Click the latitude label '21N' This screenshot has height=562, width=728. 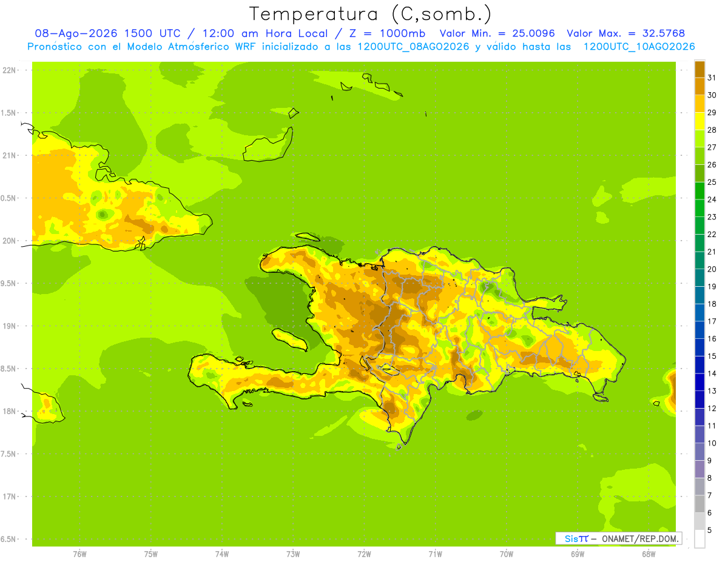click(8, 156)
